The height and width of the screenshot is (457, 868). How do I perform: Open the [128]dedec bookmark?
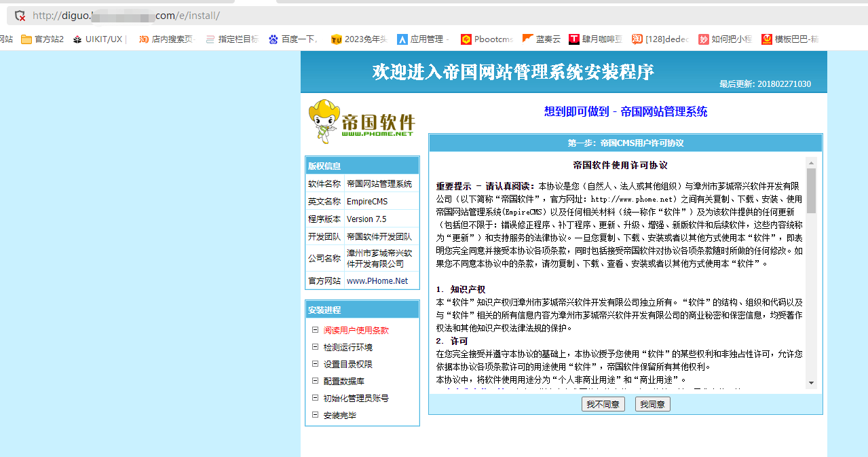click(660, 39)
